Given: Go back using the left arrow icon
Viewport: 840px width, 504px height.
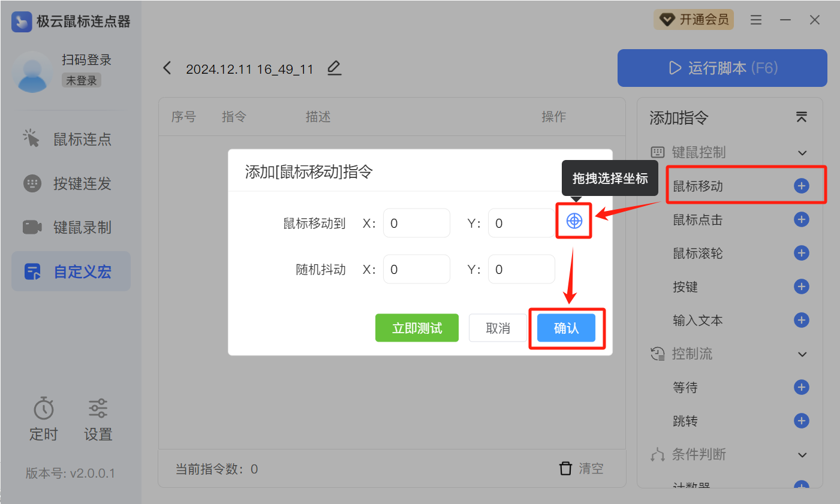Looking at the screenshot, I should (x=167, y=68).
